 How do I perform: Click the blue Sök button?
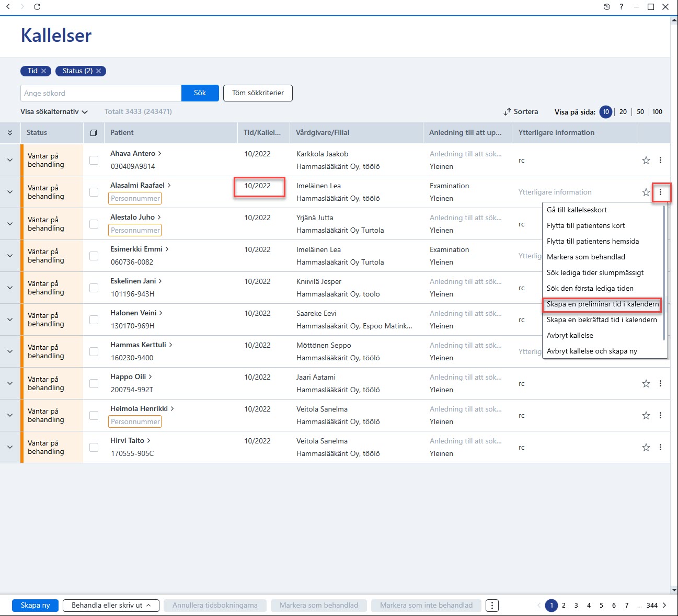[200, 93]
